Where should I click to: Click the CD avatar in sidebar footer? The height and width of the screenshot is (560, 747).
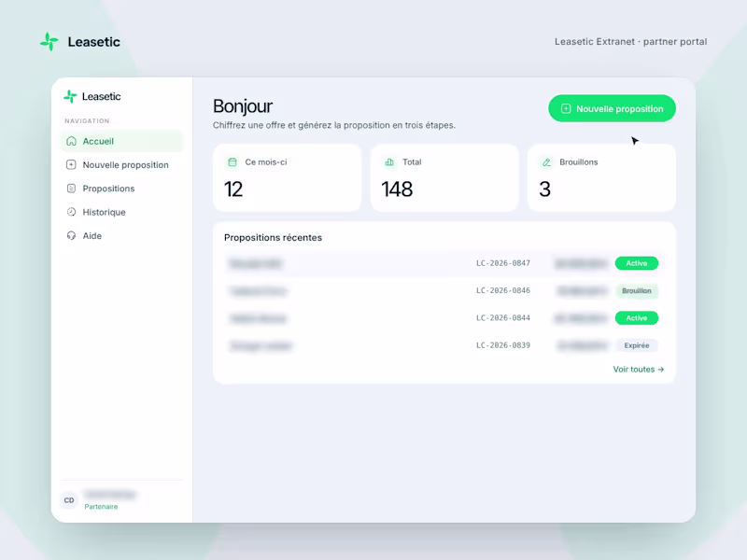click(69, 500)
